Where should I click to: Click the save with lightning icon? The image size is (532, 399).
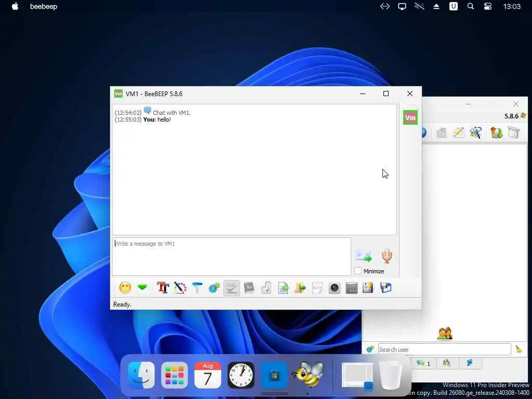point(368,288)
